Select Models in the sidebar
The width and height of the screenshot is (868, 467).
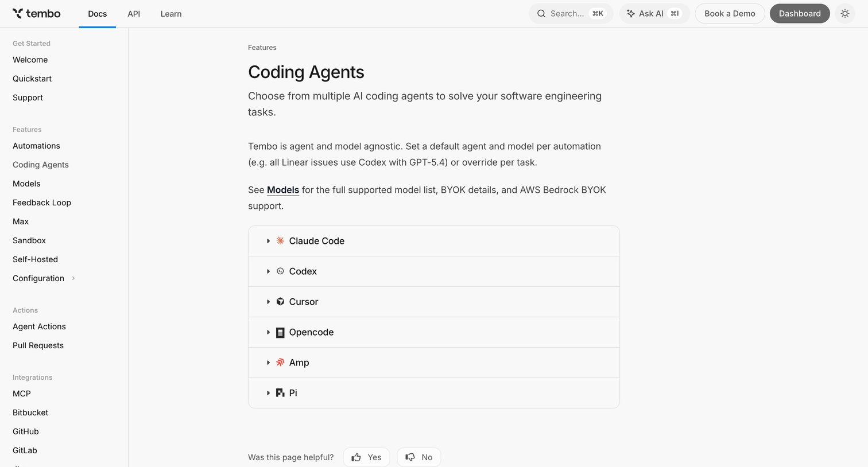tap(26, 184)
